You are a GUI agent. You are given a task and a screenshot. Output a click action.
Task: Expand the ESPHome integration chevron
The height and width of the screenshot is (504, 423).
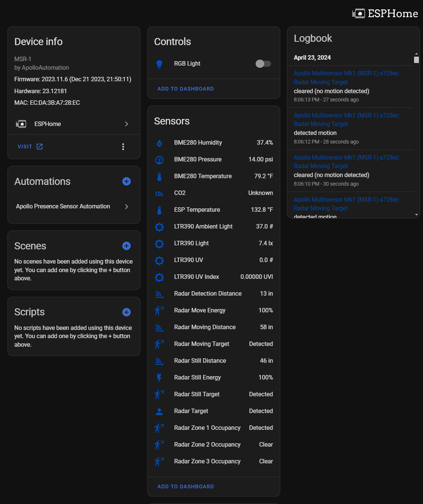[x=127, y=124]
